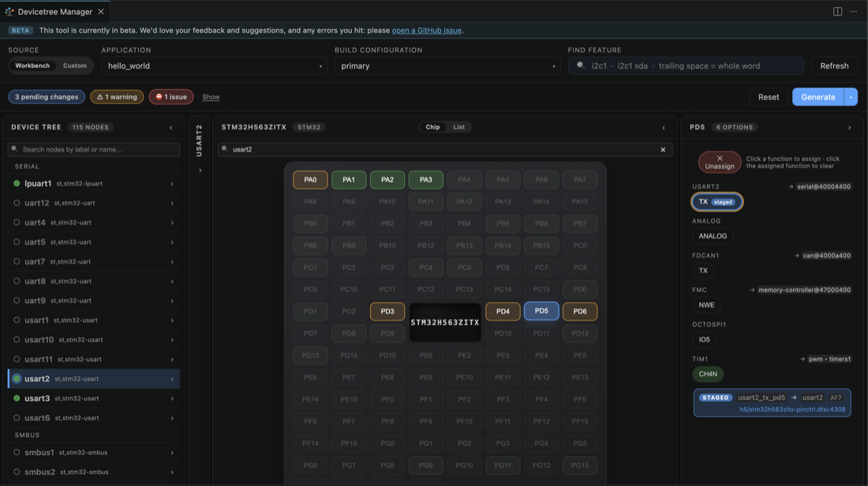Assign the FDCAN1 TX function
This screenshot has width=868, height=486.
(x=703, y=271)
